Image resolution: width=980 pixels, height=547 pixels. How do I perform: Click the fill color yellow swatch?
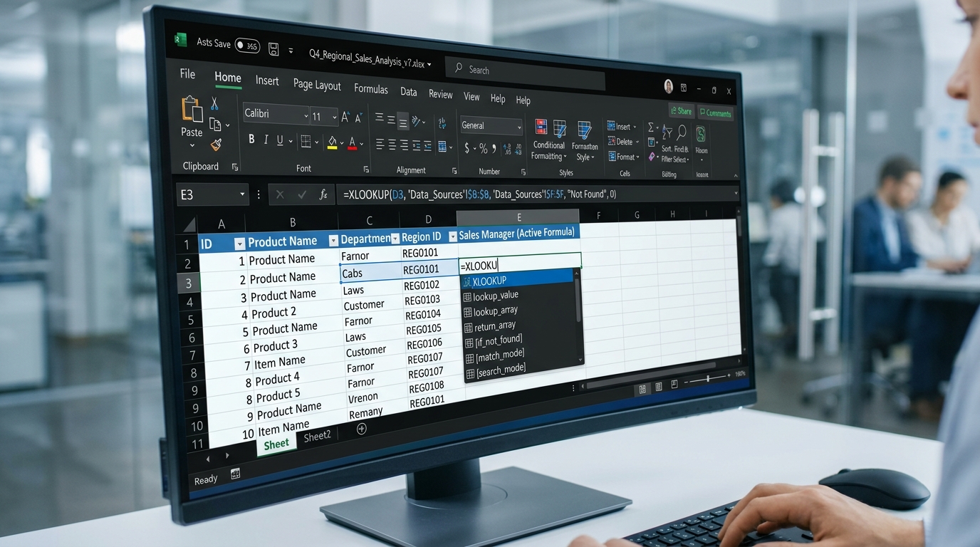[332, 143]
